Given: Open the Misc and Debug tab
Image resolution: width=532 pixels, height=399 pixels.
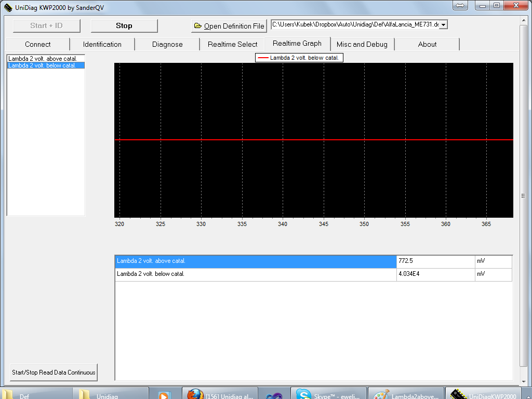Looking at the screenshot, I should point(362,44).
